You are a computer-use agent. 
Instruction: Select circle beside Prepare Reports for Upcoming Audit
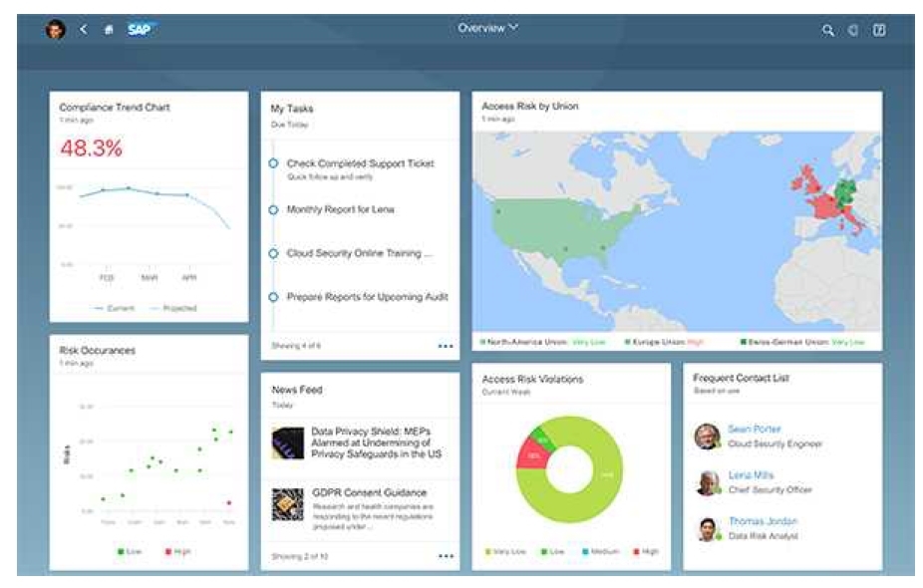(x=273, y=297)
